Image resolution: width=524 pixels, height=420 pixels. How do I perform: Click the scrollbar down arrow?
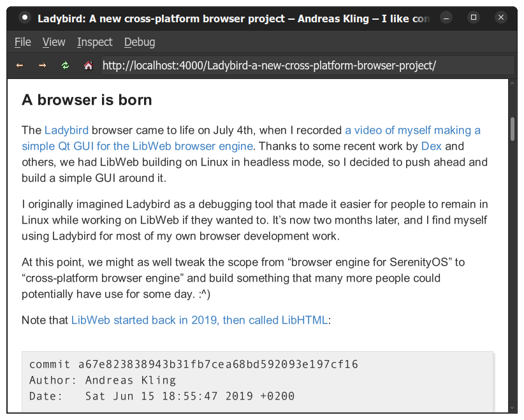[x=513, y=408]
